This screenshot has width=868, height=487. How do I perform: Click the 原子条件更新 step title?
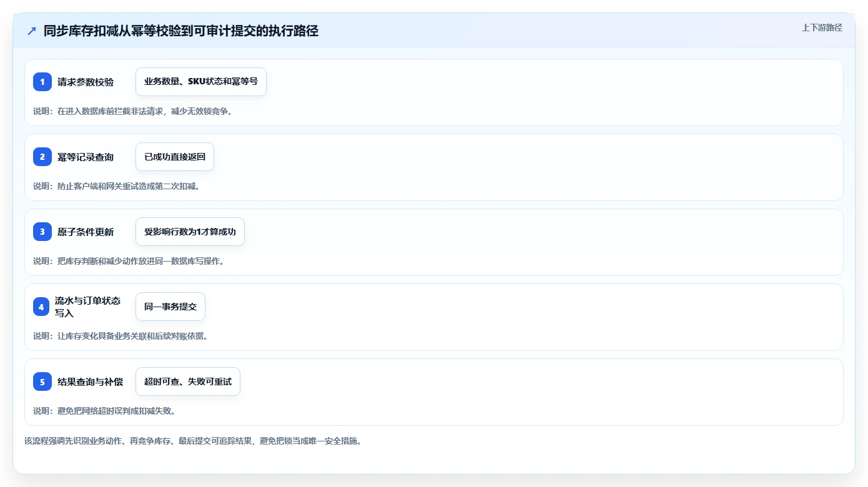[86, 232]
